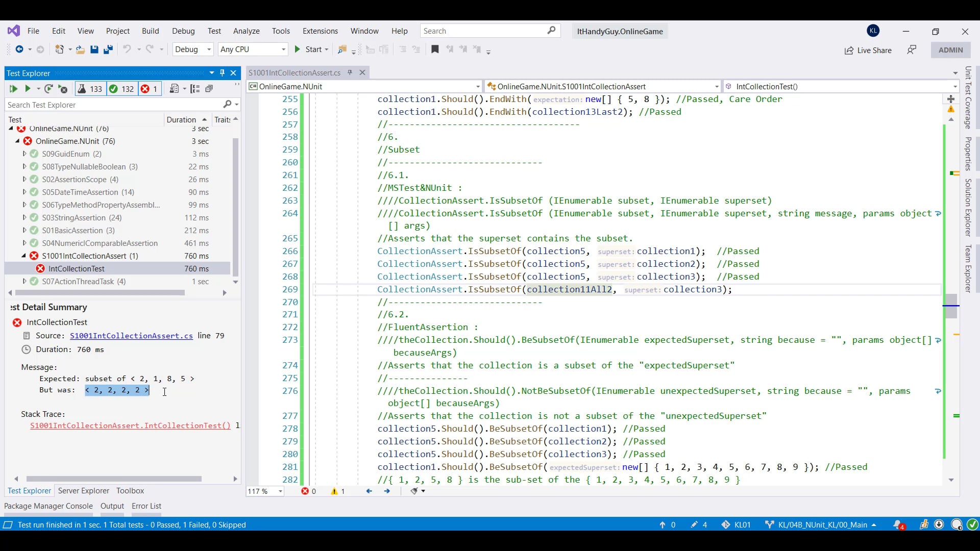Click Repeat Last Run icon
Screen dimensions: 980x551
48,89
